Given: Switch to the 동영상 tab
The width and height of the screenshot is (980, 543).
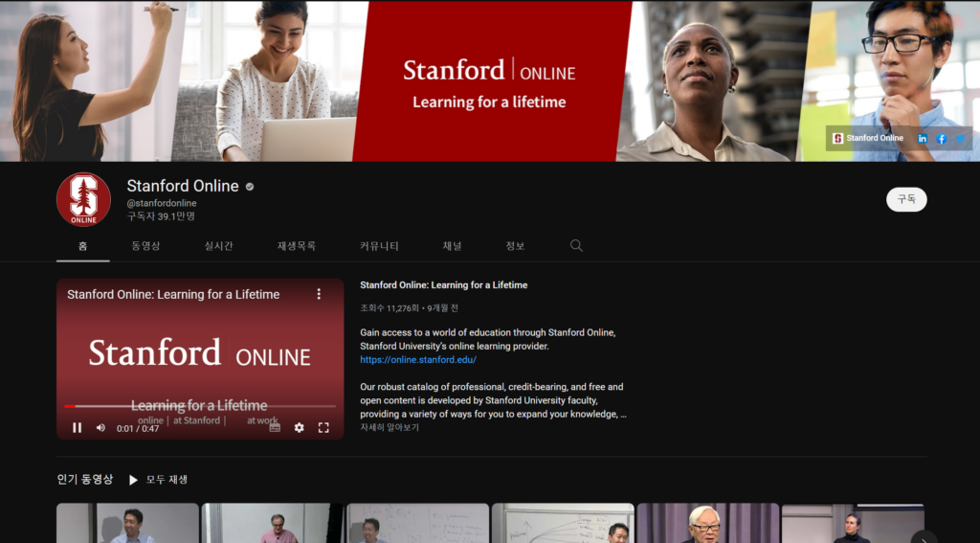Looking at the screenshot, I should click(145, 246).
